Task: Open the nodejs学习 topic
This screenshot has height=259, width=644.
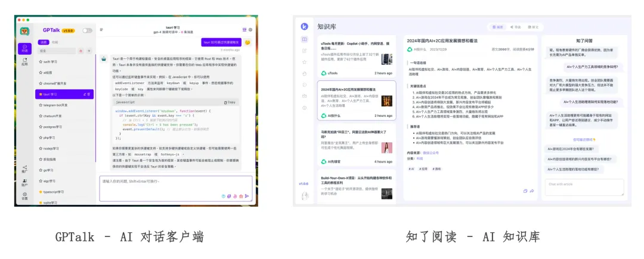Action: [64, 148]
